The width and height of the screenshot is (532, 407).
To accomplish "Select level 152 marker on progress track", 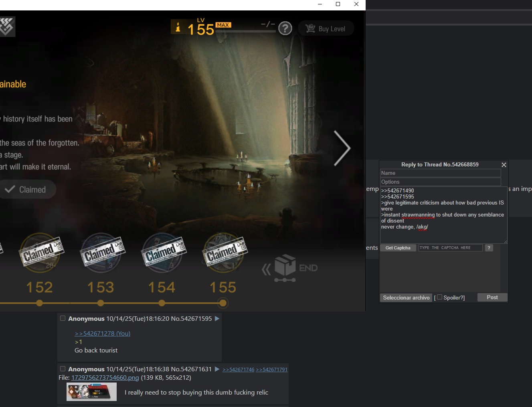I will click(x=39, y=303).
